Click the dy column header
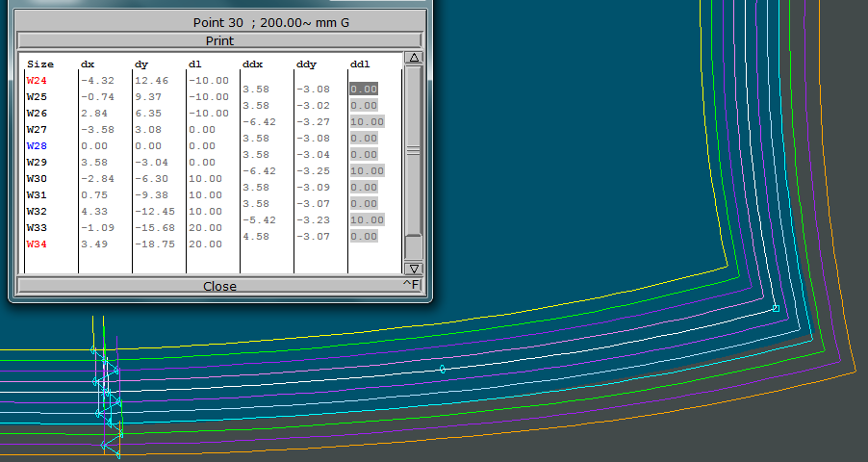The image size is (868, 462). coord(141,64)
